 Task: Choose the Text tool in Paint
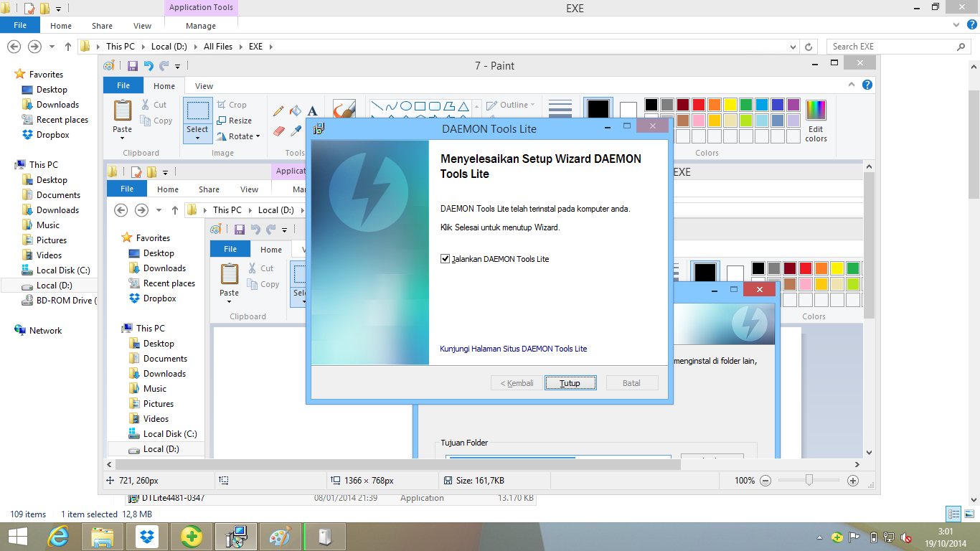pyautogui.click(x=313, y=111)
